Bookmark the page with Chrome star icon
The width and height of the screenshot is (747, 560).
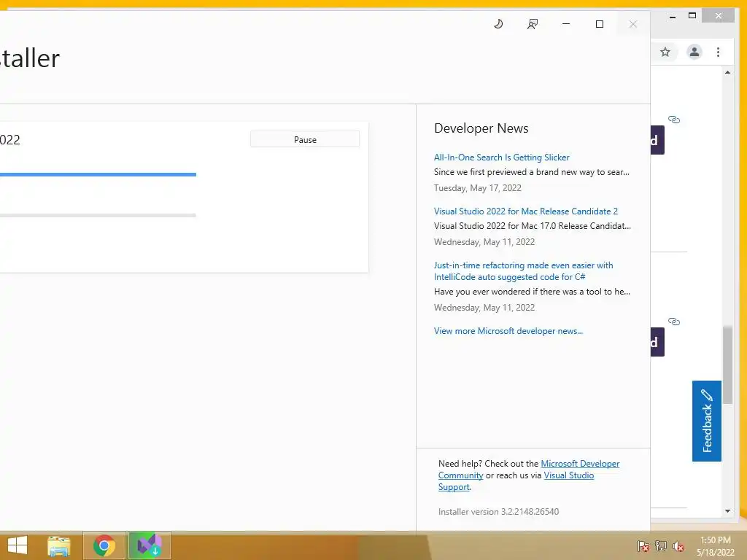tap(665, 52)
